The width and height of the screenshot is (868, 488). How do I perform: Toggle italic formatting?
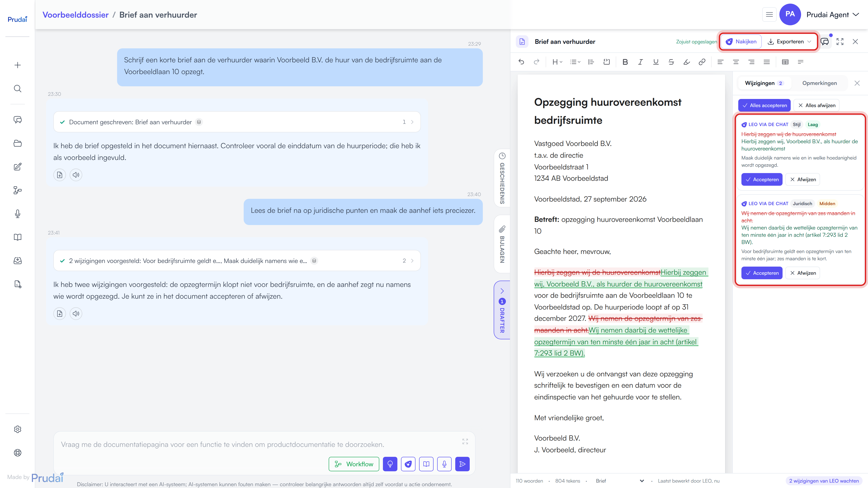pyautogui.click(x=641, y=62)
